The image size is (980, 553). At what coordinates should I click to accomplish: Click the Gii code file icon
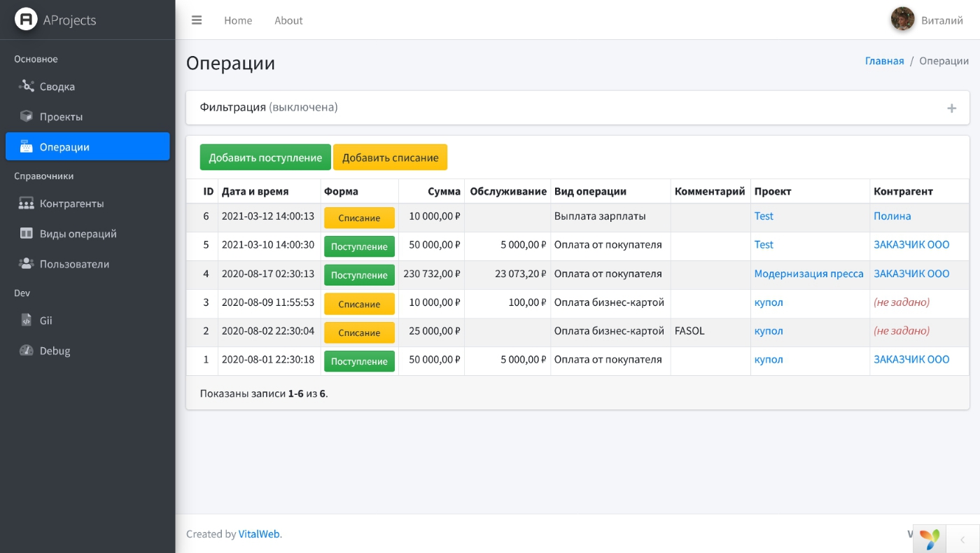[x=27, y=320]
